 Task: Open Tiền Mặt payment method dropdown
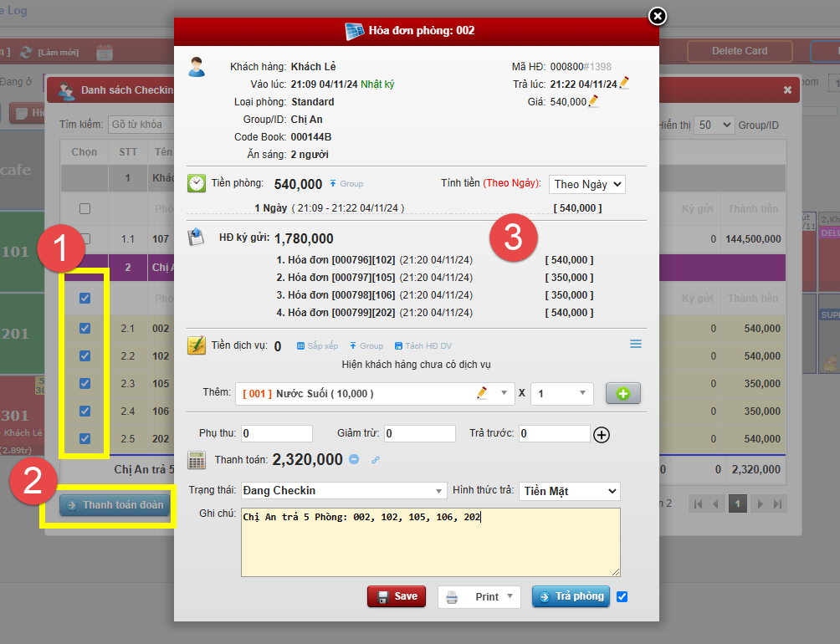click(x=569, y=491)
